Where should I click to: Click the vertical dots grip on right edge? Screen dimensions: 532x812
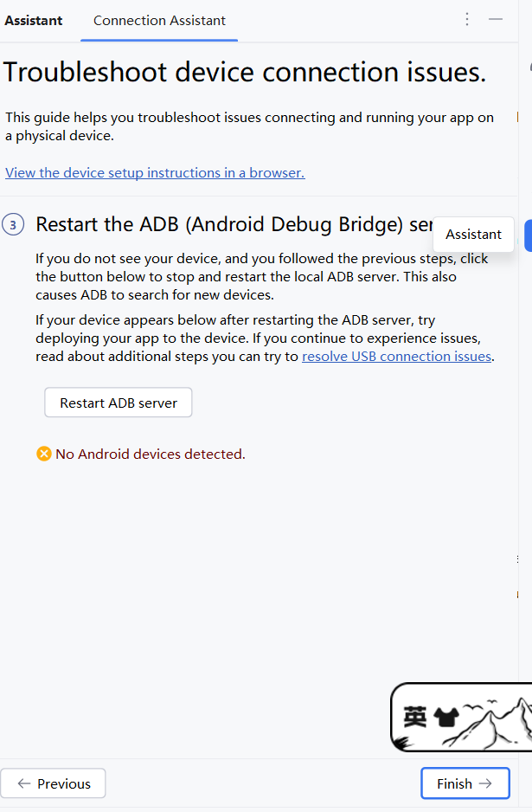pos(517,560)
